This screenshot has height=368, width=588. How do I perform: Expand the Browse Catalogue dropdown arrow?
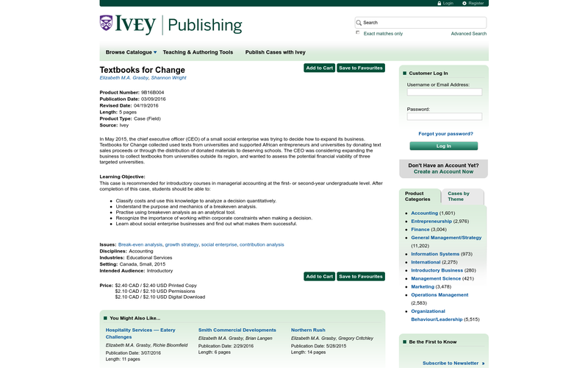pyautogui.click(x=155, y=52)
